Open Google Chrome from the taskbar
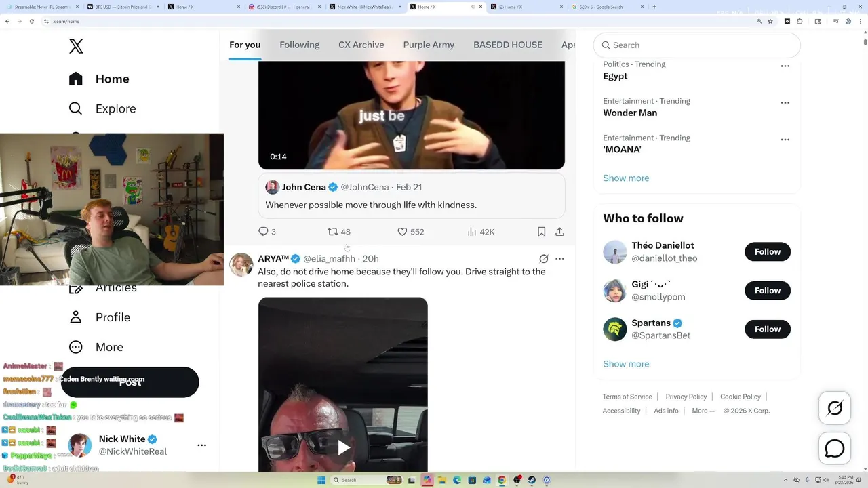 click(x=502, y=480)
